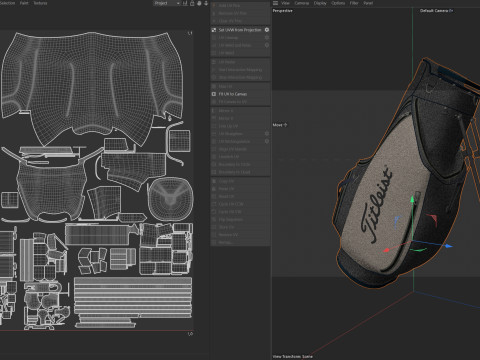Open the UV Straighten settings gear

pyautogui.click(x=267, y=133)
